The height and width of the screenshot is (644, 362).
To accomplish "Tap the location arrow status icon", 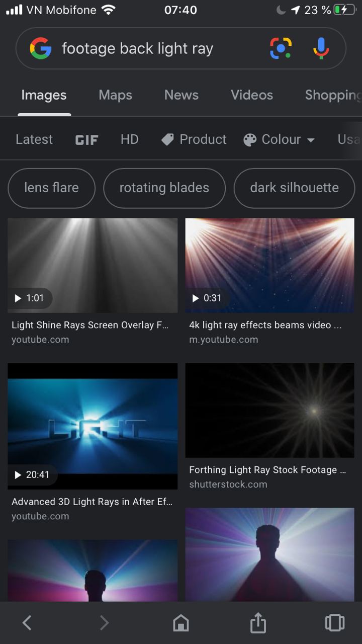I will point(296,10).
